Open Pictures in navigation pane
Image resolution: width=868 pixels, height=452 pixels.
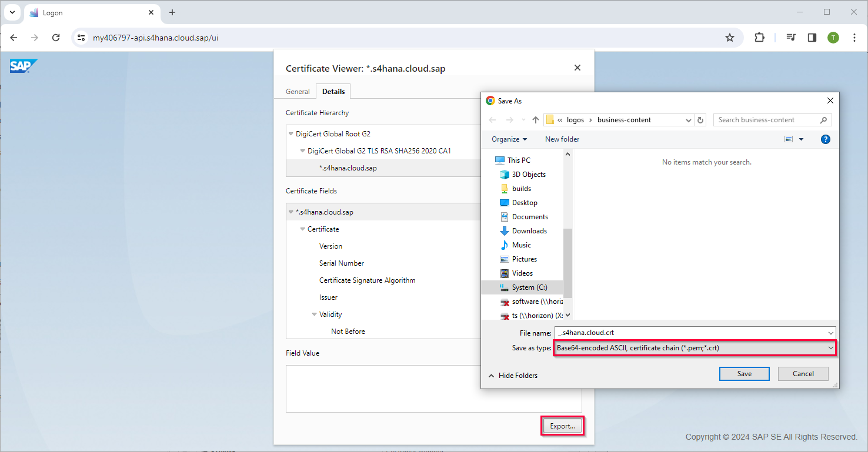(x=524, y=259)
